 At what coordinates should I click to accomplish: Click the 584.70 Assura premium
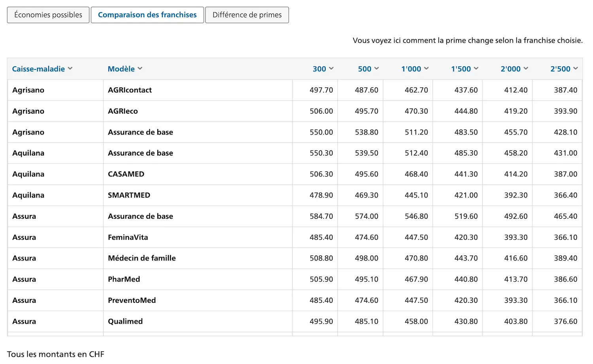click(321, 216)
